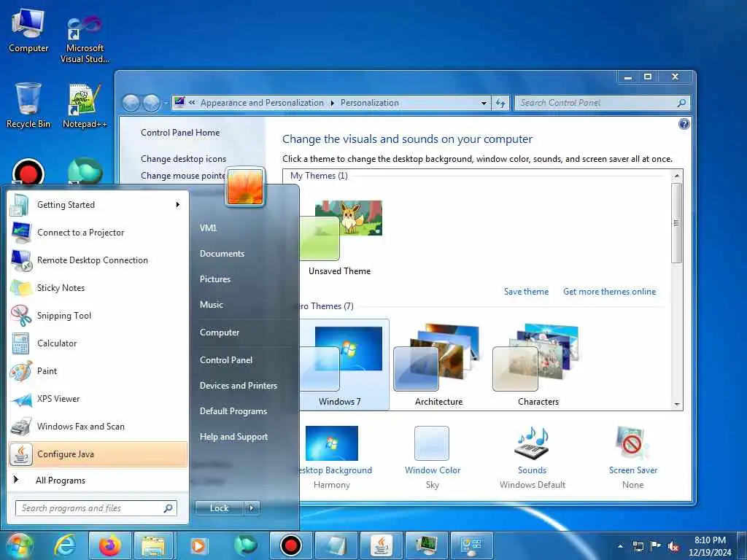Screen dimensions: 747x560
Task: Click the Action Center flag tray icon
Action: [x=656, y=546]
